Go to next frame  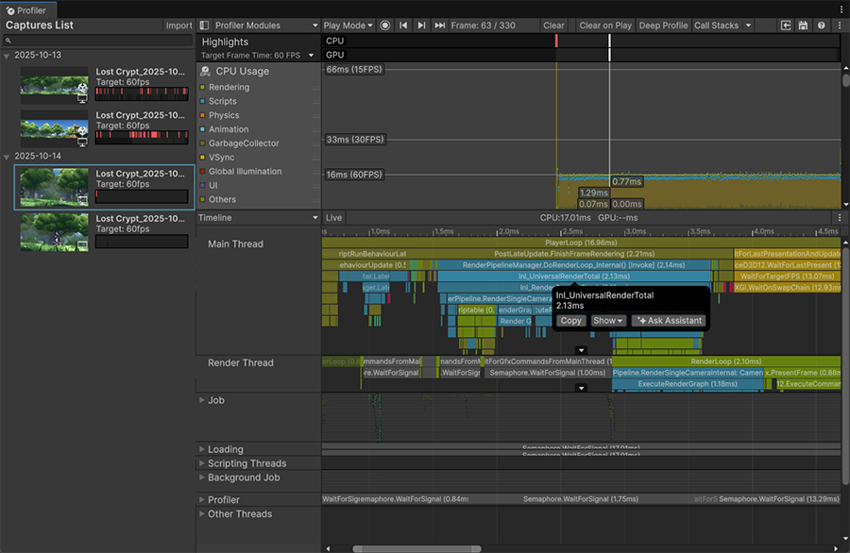(x=421, y=25)
